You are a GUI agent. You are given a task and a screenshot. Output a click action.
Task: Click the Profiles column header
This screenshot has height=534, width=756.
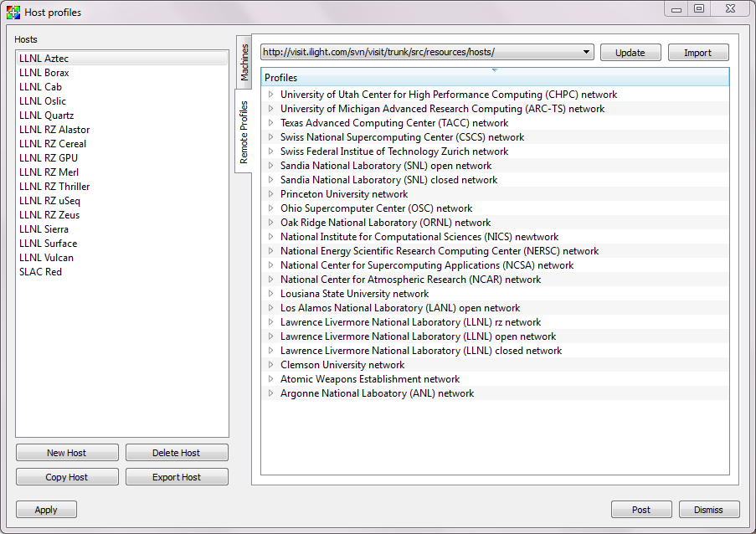pos(495,78)
